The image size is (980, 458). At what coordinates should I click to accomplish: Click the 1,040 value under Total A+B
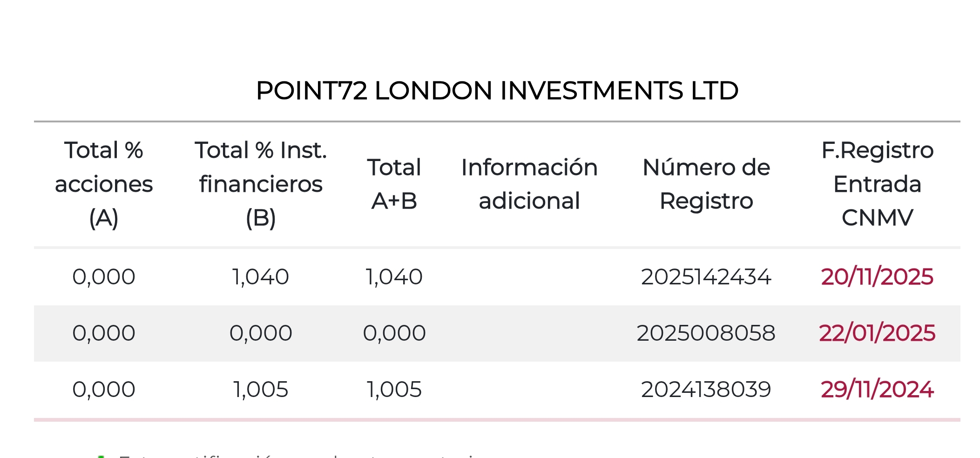pyautogui.click(x=394, y=277)
